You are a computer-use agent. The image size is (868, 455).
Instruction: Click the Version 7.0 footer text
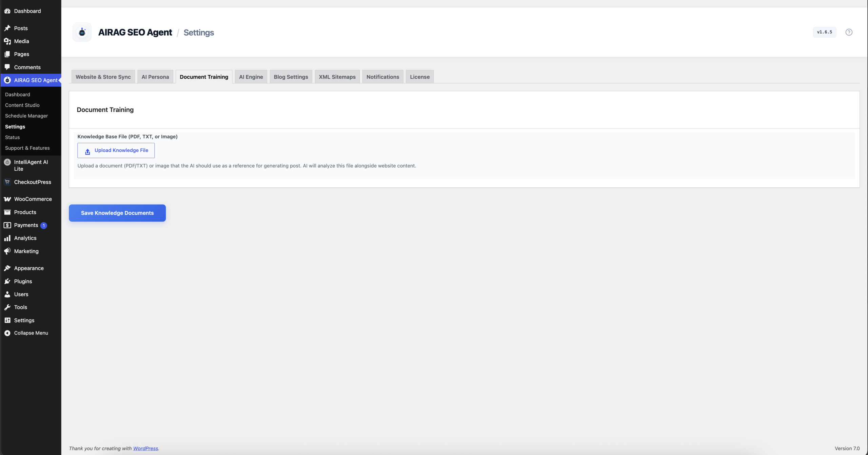(x=847, y=449)
